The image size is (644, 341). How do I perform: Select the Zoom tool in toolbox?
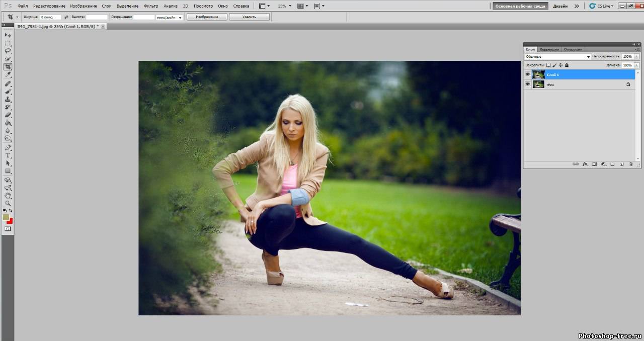point(8,203)
